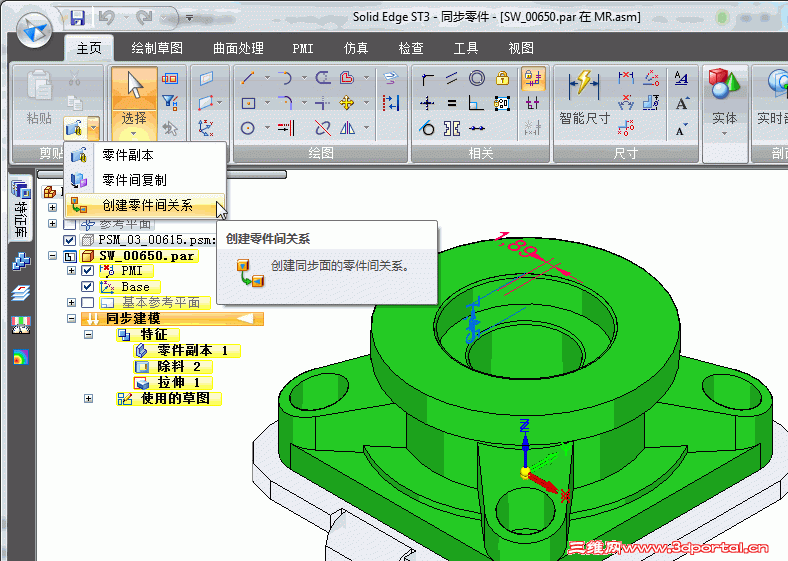Collapse the 同步建模 node

point(71,318)
